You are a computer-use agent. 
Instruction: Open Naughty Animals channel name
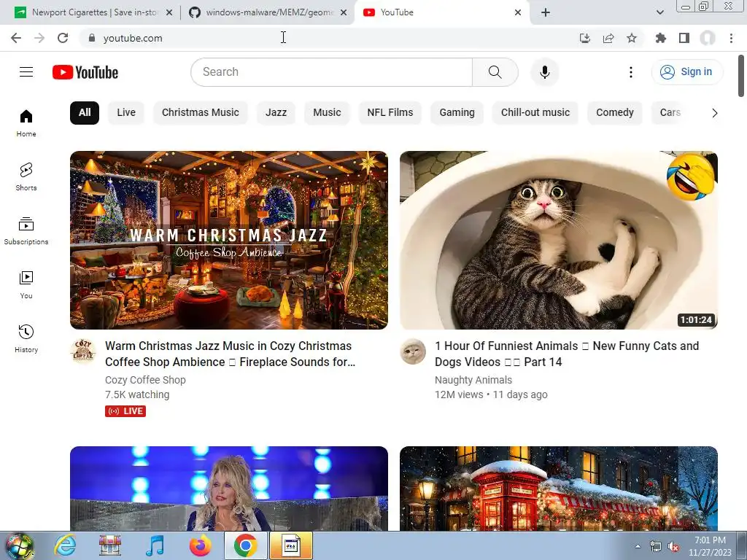point(473,380)
